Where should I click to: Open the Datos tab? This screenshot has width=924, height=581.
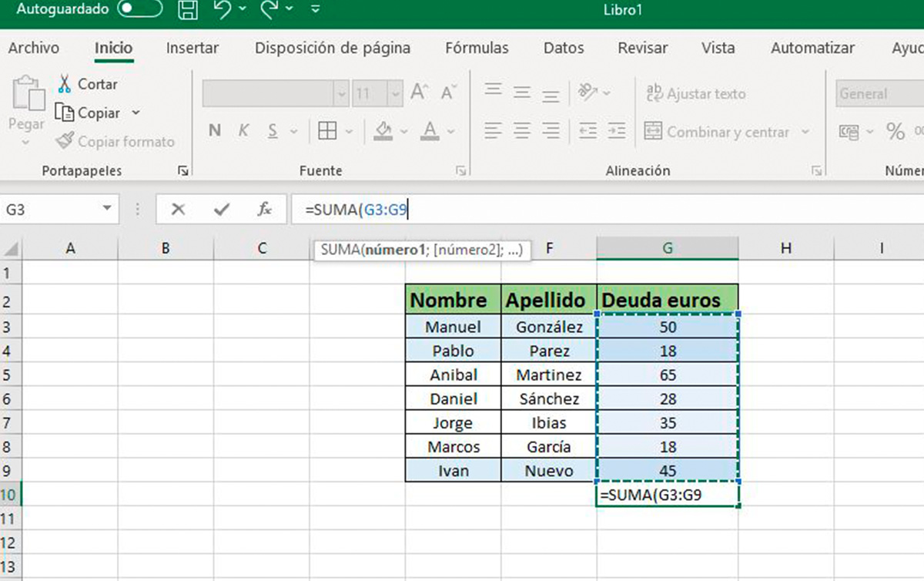(x=564, y=48)
